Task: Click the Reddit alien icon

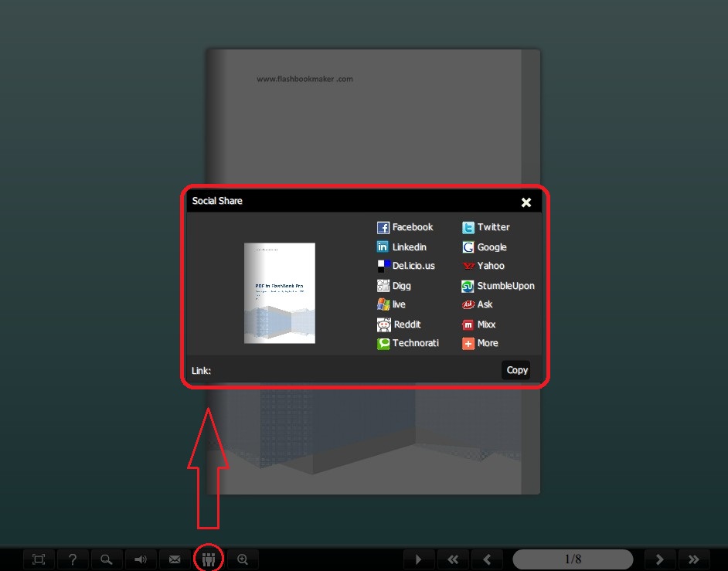Action: pos(383,325)
